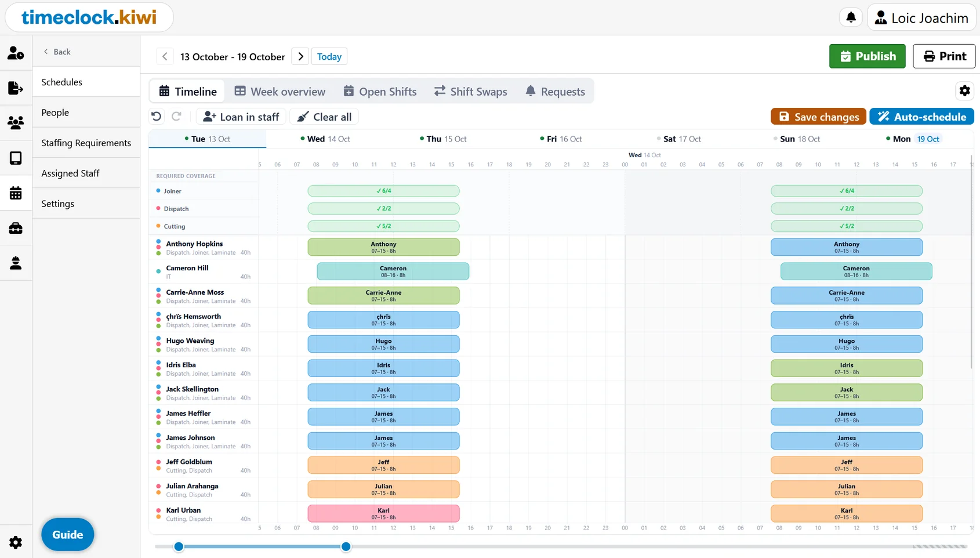Screen dimensions: 980x558
Task: Publish the schedule
Action: coord(867,56)
